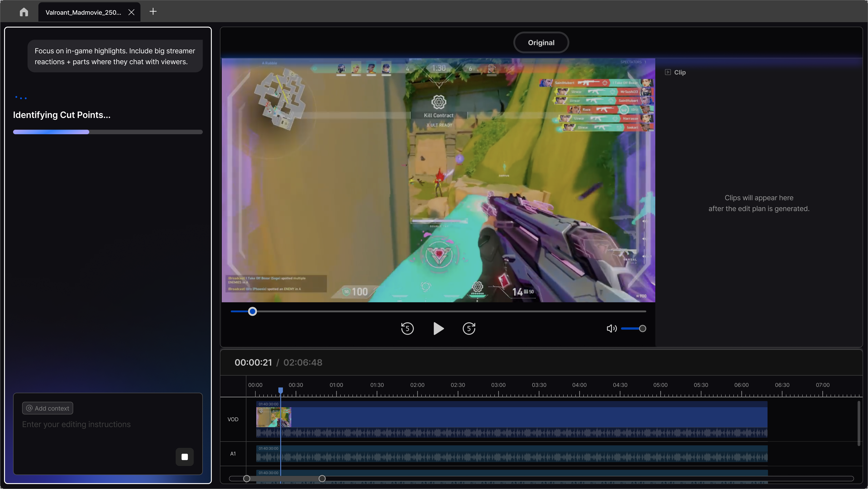Select the VOD track label
The height and width of the screenshot is (489, 868).
(x=233, y=419)
